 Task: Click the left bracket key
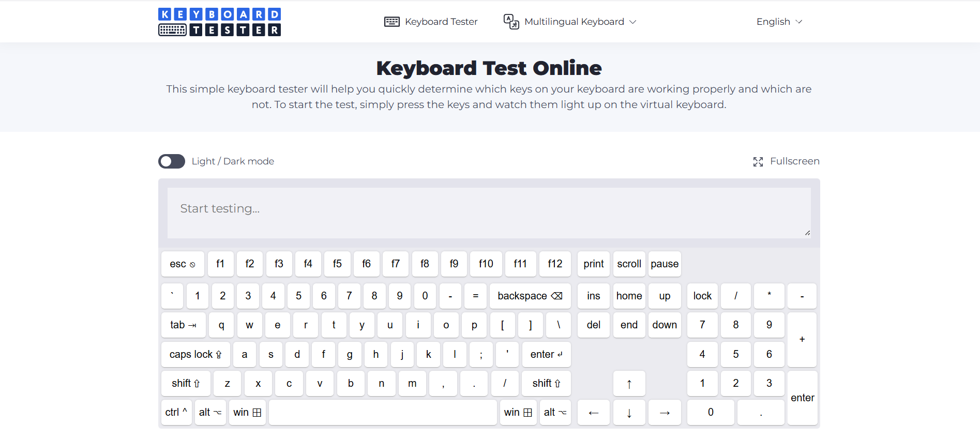[x=502, y=325]
